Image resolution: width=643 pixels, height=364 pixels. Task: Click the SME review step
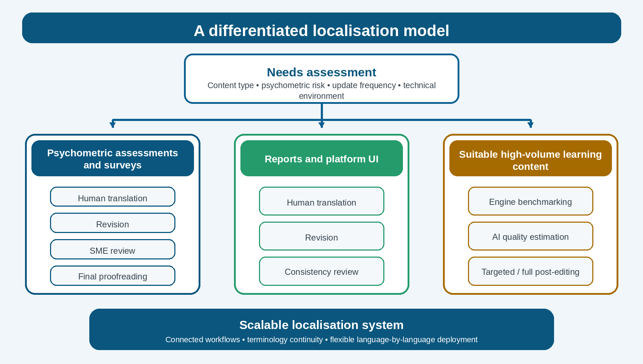pos(113,249)
